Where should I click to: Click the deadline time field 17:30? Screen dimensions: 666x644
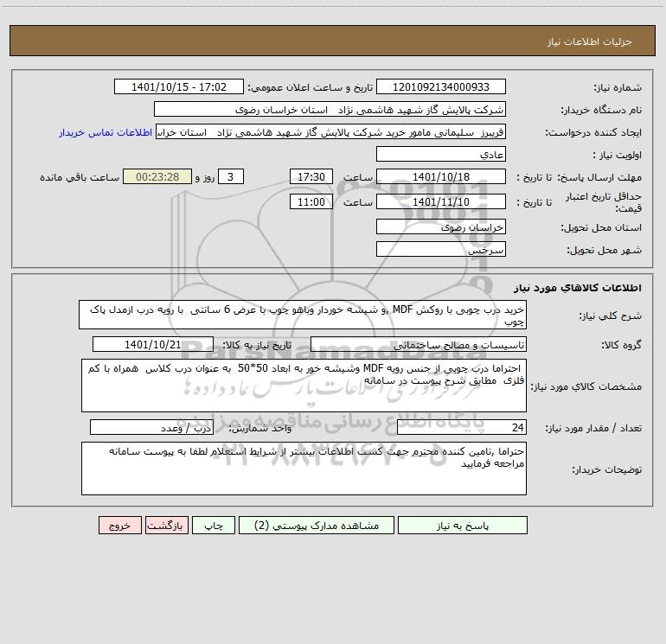pos(311,176)
